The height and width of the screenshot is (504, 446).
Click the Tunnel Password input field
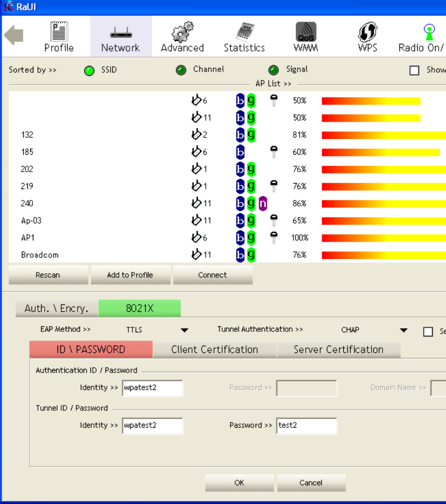[306, 425]
